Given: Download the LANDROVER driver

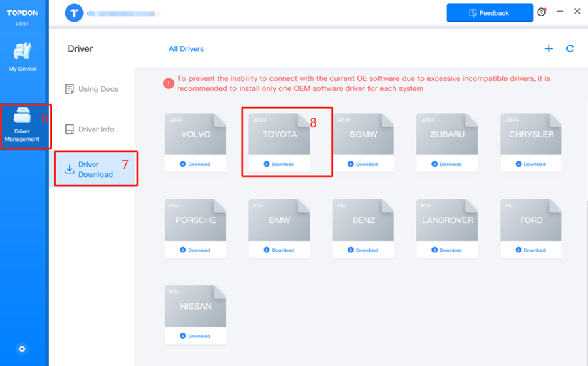Looking at the screenshot, I should pyautogui.click(x=446, y=250).
